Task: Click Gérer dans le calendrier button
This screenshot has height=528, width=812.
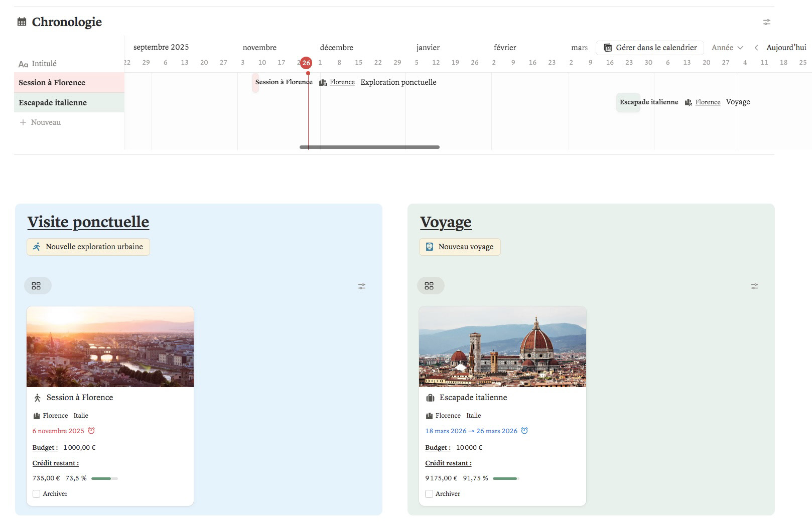Action: [650, 48]
